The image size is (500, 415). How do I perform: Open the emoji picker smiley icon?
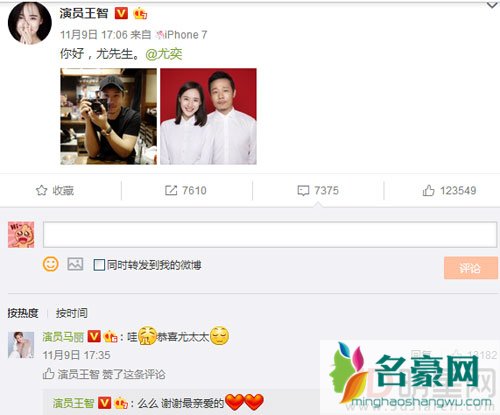click(51, 264)
